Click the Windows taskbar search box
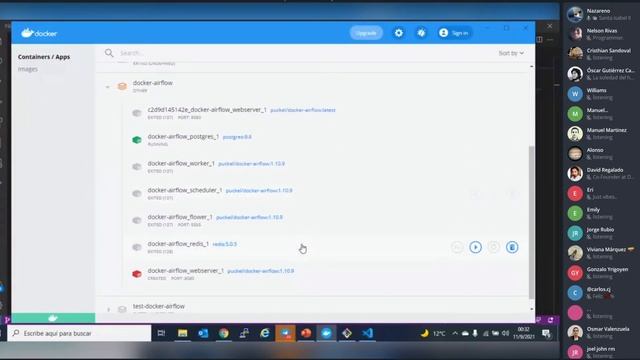The image size is (640, 360). pyautogui.click(x=79, y=333)
